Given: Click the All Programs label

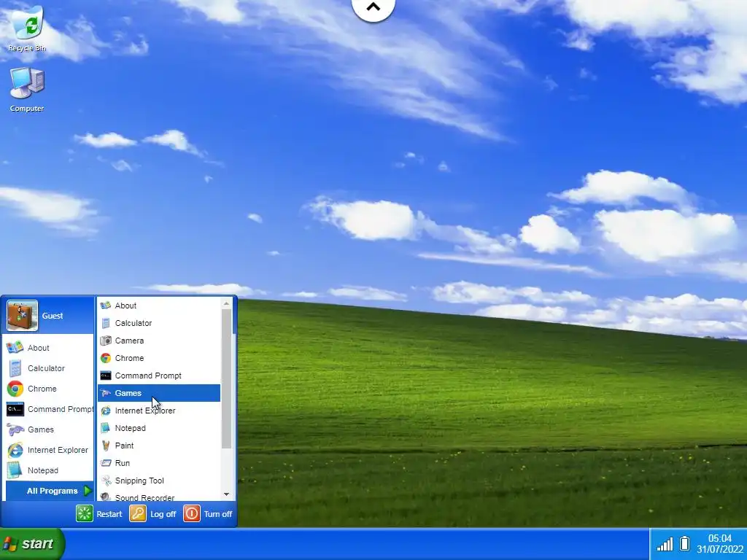Looking at the screenshot, I should pyautogui.click(x=52, y=491).
